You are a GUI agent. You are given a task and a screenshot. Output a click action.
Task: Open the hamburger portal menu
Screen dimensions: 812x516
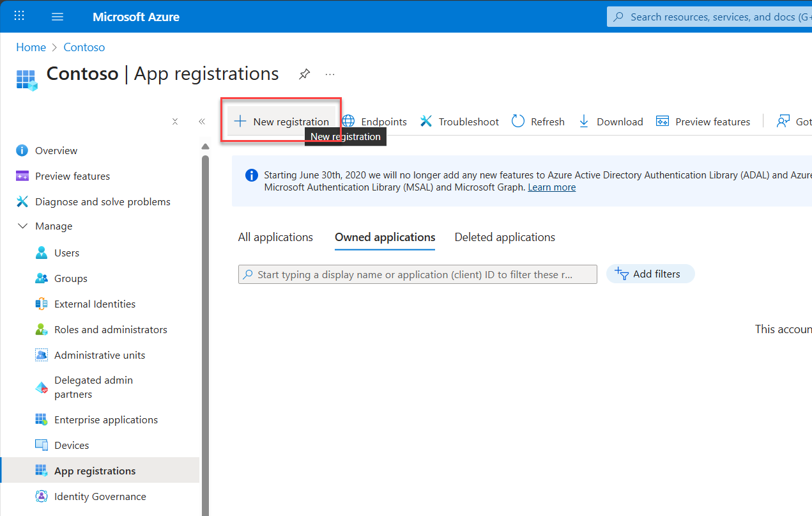[x=57, y=17]
